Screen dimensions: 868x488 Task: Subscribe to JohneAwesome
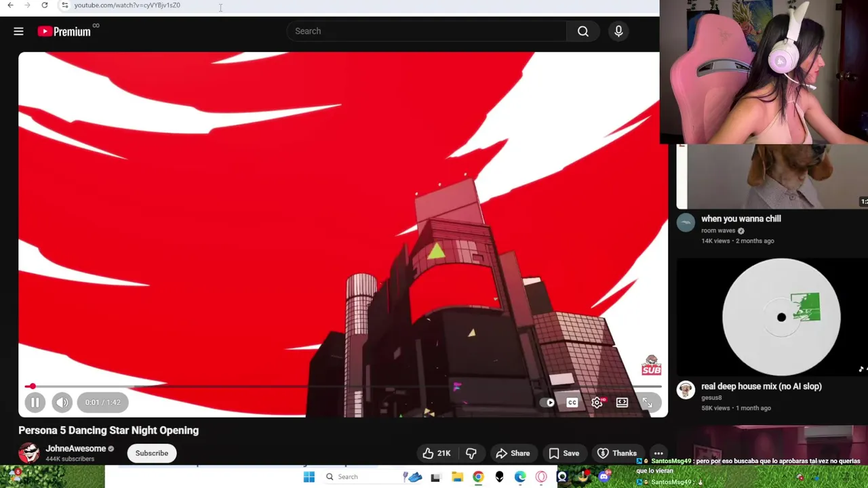pyautogui.click(x=152, y=453)
